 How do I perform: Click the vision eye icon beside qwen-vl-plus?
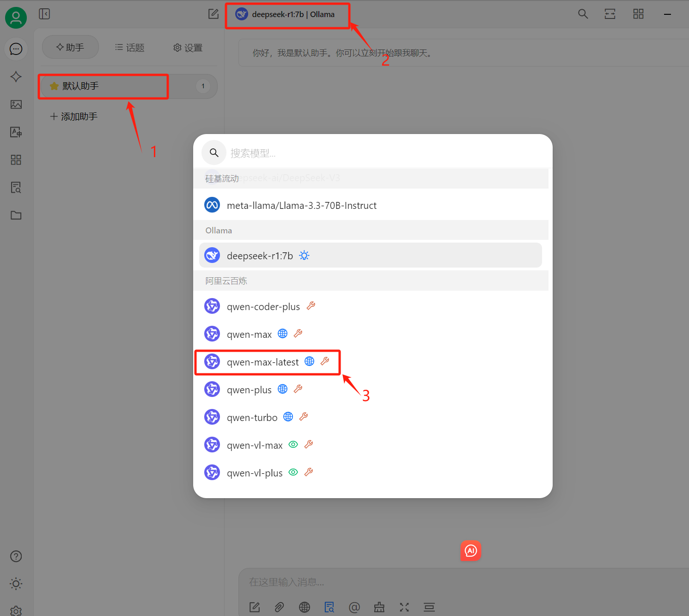[x=293, y=472]
